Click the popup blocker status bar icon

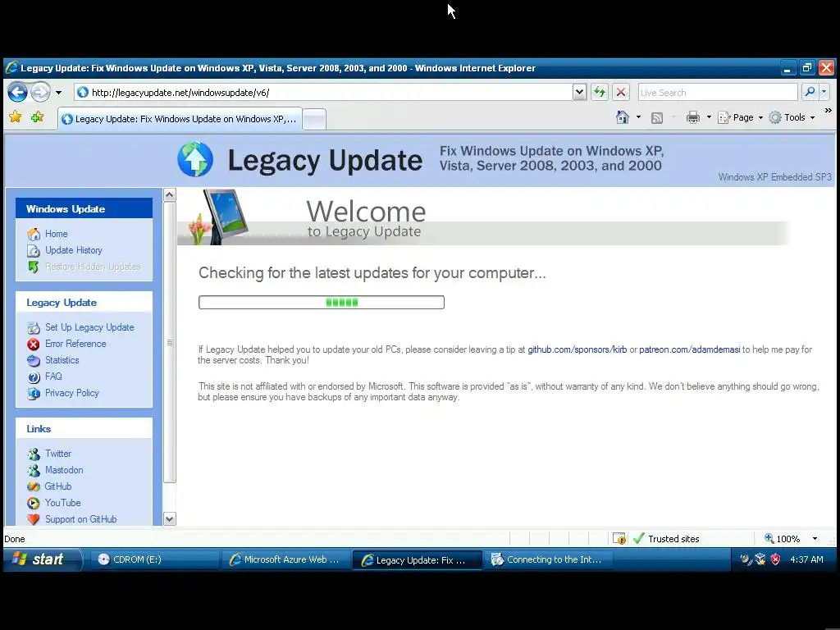pos(619,539)
